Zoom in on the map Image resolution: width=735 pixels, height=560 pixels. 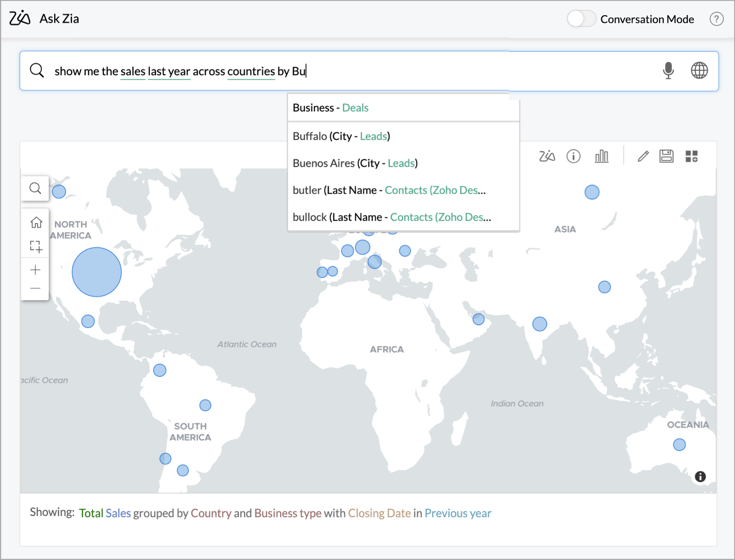35,270
